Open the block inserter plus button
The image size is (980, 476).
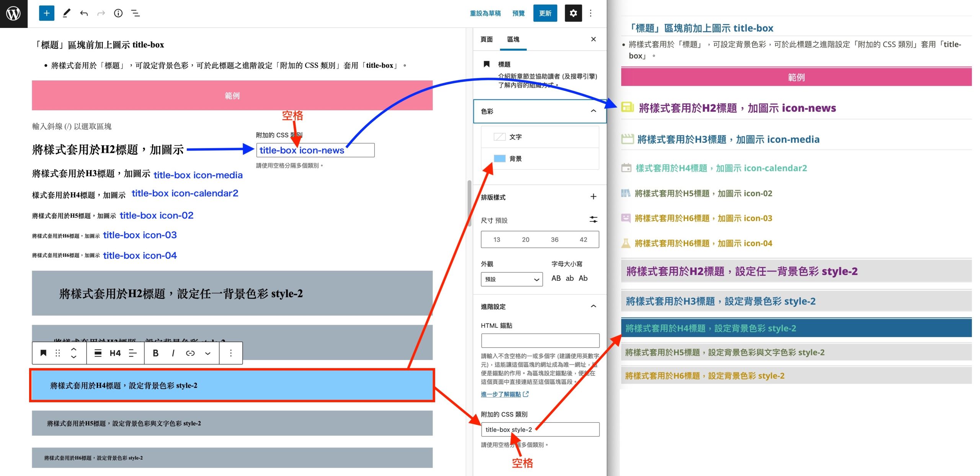47,13
